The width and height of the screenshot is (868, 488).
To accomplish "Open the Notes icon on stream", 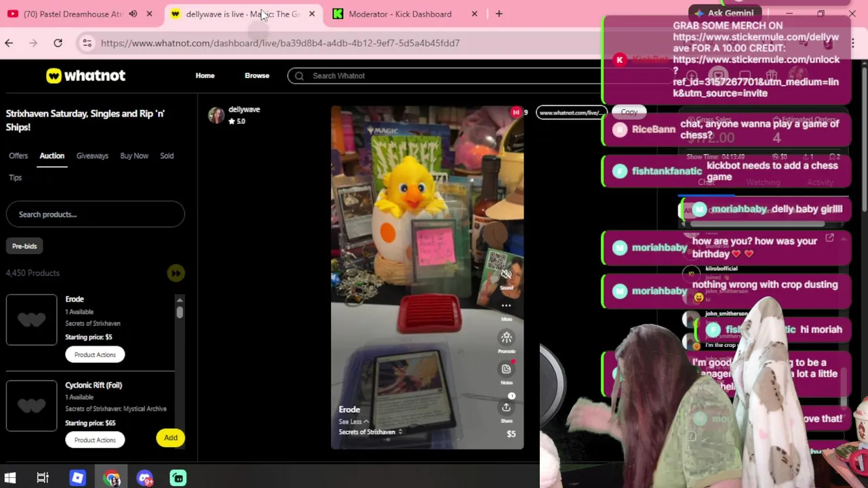I will (x=506, y=369).
